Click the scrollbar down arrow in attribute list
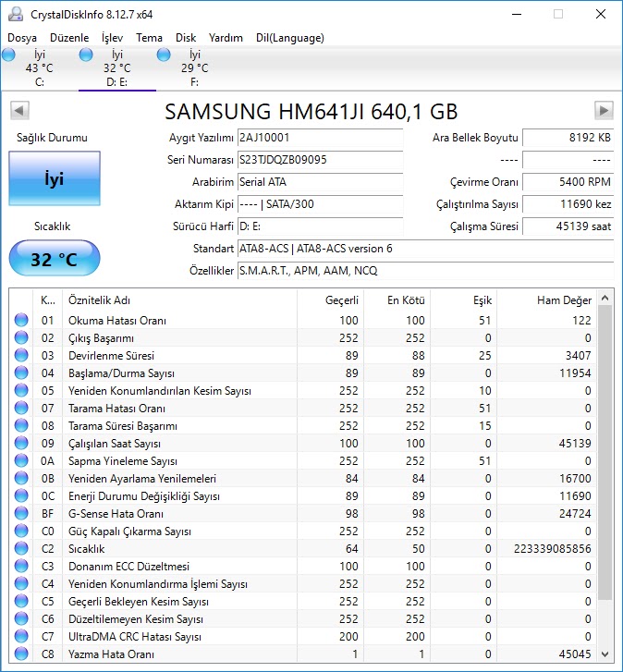 [605, 654]
